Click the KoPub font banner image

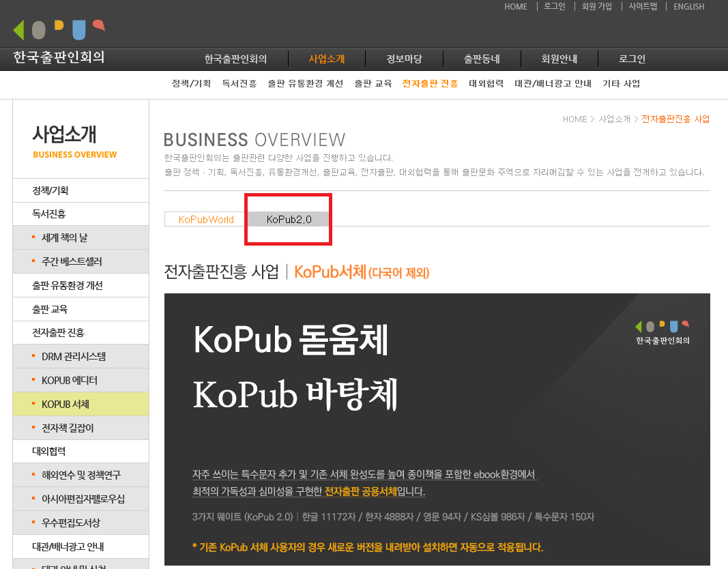437,429
